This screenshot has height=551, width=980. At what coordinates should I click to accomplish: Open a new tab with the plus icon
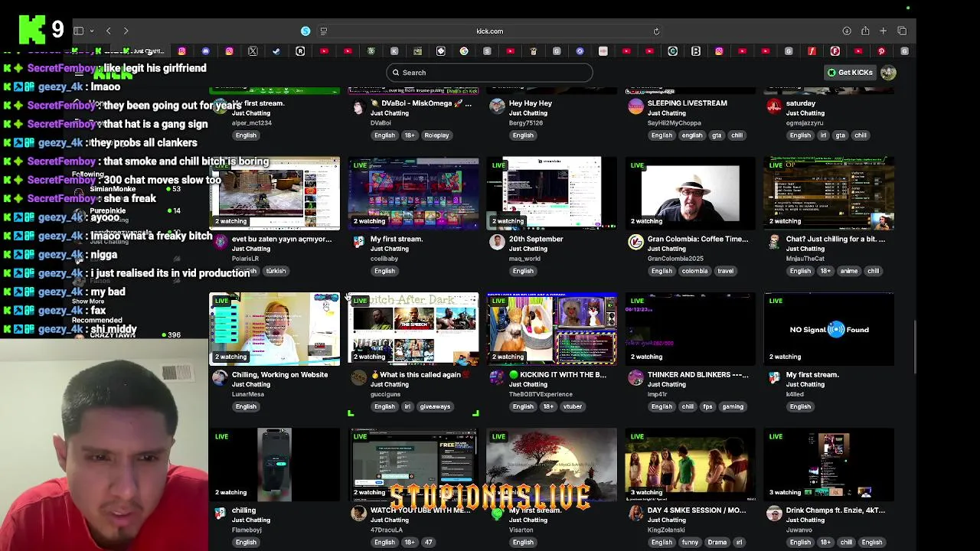pos(883,31)
